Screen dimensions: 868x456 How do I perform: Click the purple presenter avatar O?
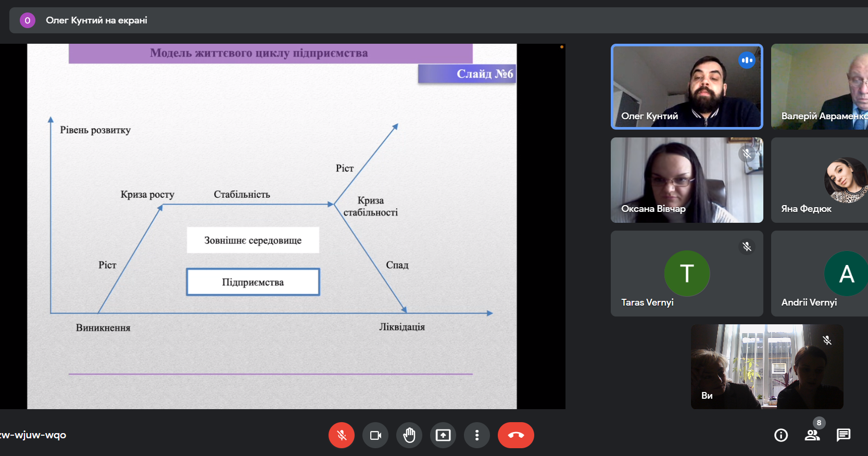(28, 20)
